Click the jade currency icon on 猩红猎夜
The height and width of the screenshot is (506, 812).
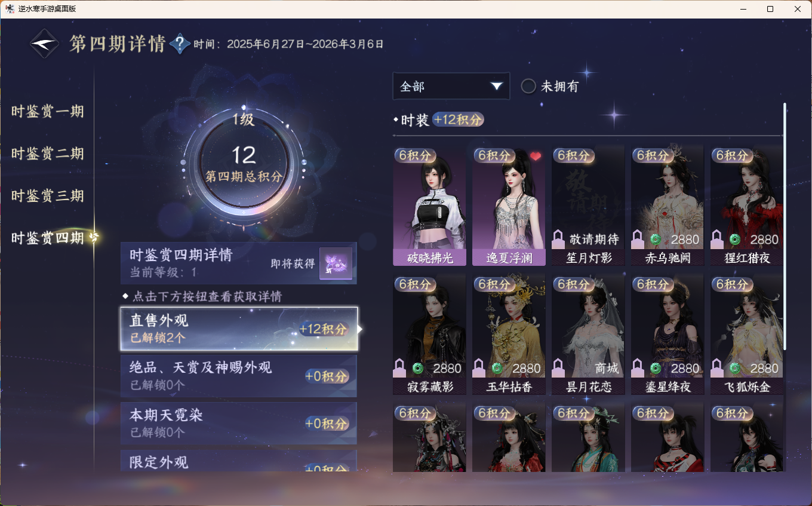click(x=735, y=240)
